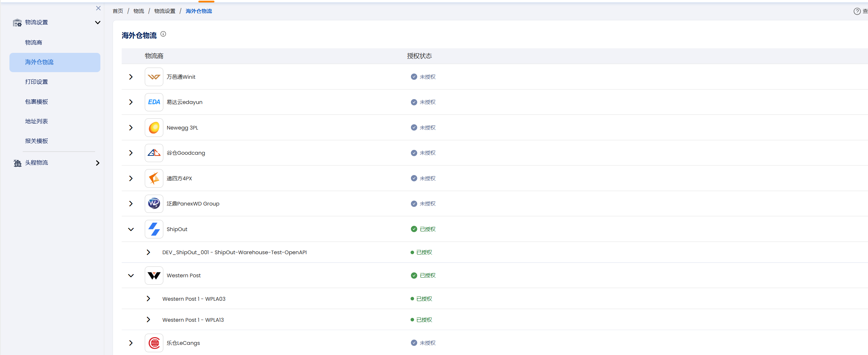Collapse the Western Post provider row
Screen dimensions: 868x355
(x=131, y=276)
